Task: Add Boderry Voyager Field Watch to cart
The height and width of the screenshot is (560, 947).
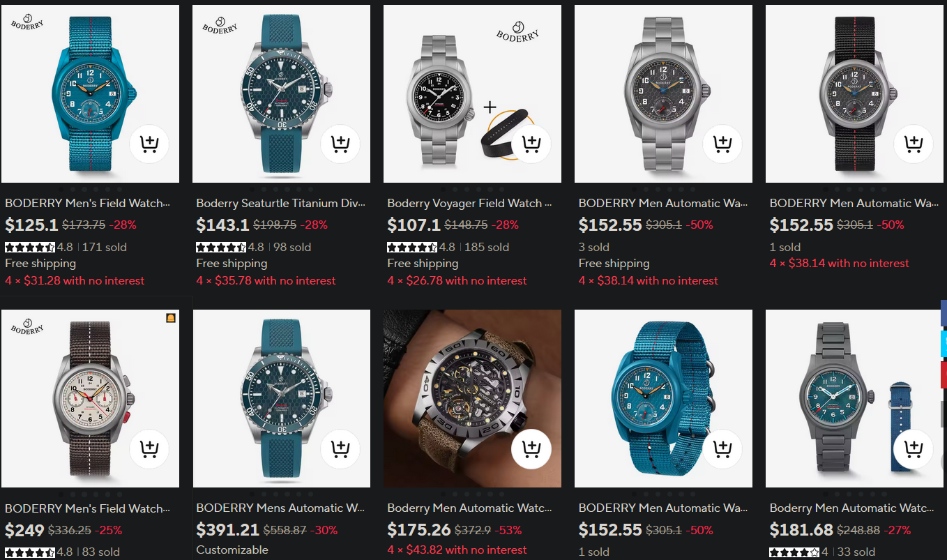Action: pyautogui.click(x=531, y=144)
